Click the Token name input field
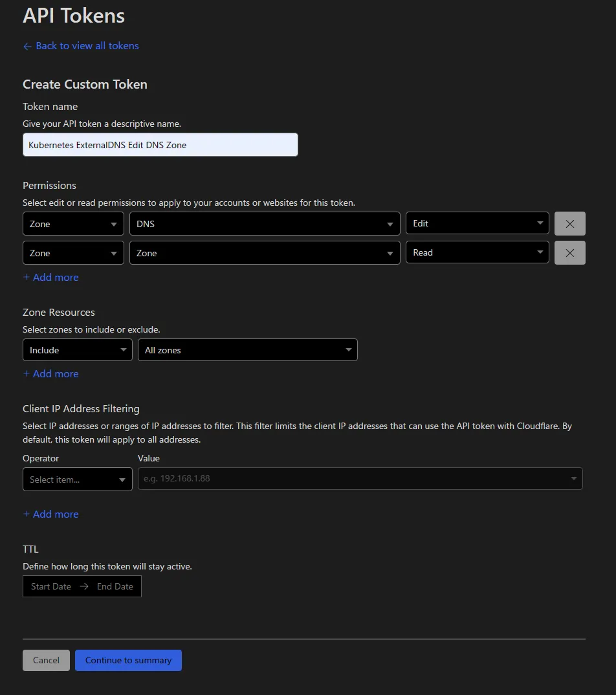The width and height of the screenshot is (616, 695). click(160, 145)
